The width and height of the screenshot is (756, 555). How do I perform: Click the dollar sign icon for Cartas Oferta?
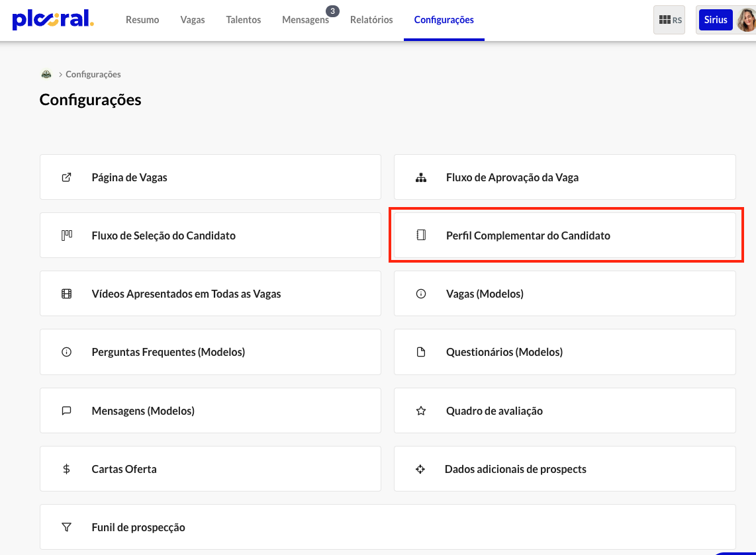66,469
